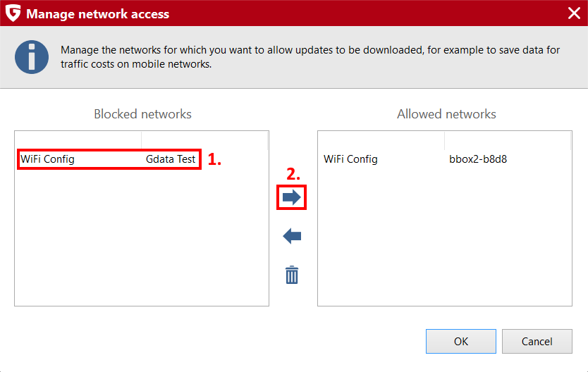
Task: Click the left arrow to block network
Action: pos(292,236)
